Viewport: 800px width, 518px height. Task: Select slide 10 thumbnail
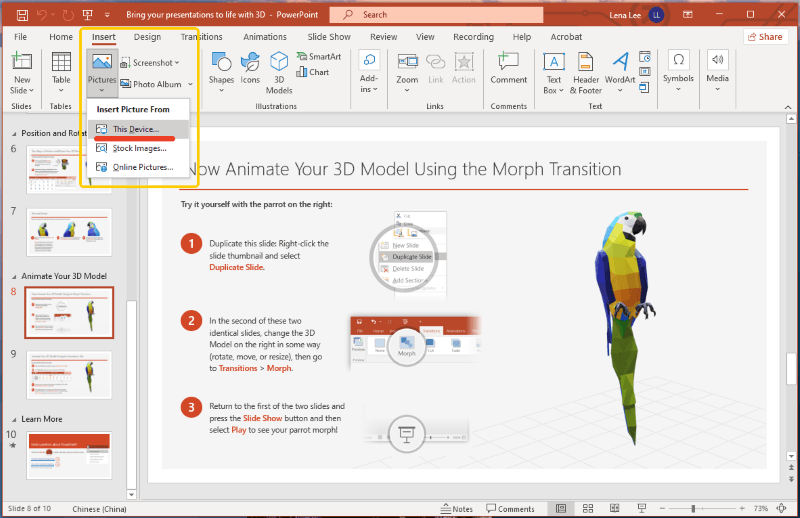[x=69, y=455]
